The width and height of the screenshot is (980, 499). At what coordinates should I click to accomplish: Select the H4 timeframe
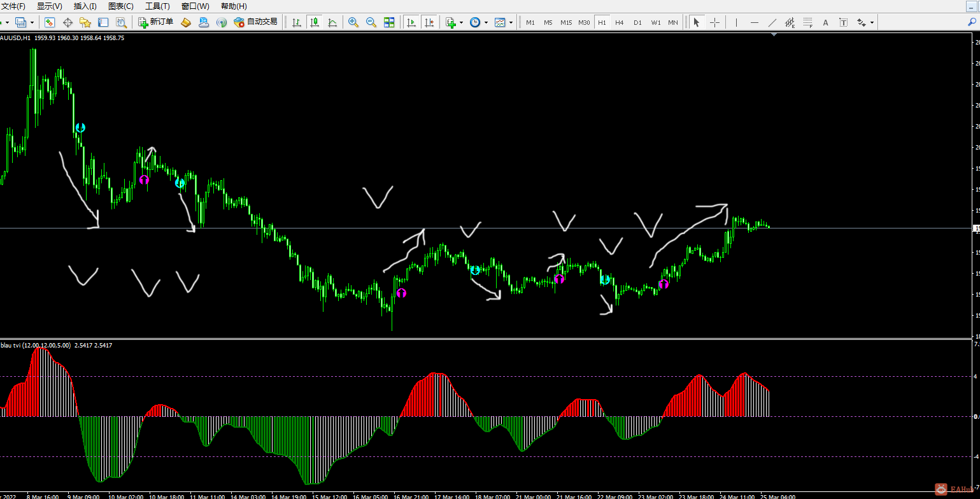click(620, 22)
